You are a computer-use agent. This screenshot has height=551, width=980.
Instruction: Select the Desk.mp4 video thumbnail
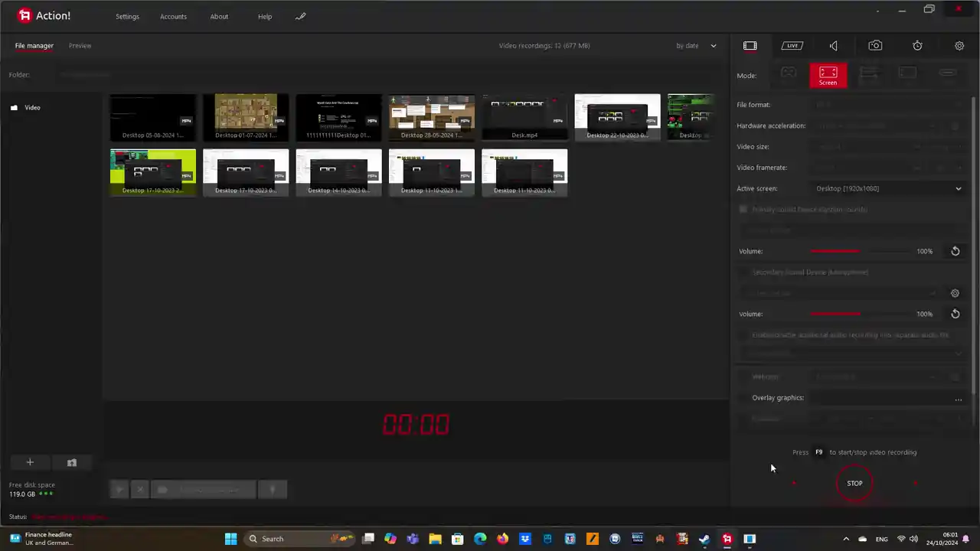tap(524, 117)
